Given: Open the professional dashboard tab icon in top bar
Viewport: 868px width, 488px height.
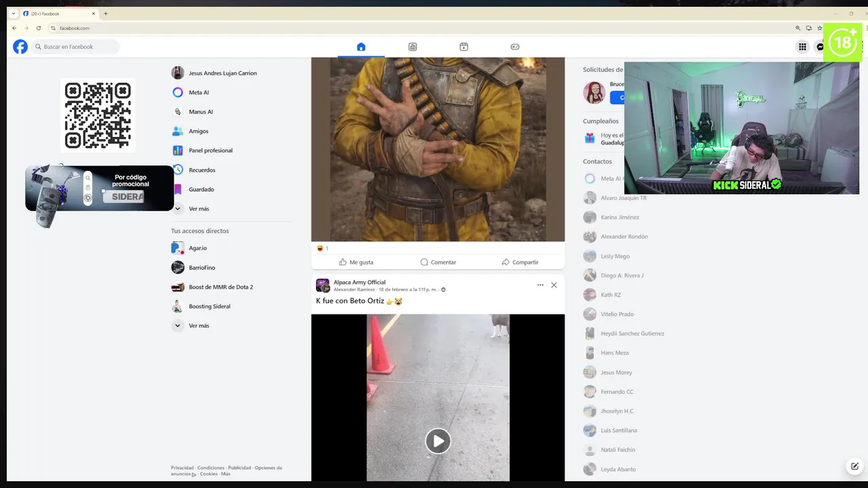Looking at the screenshot, I should (x=412, y=47).
